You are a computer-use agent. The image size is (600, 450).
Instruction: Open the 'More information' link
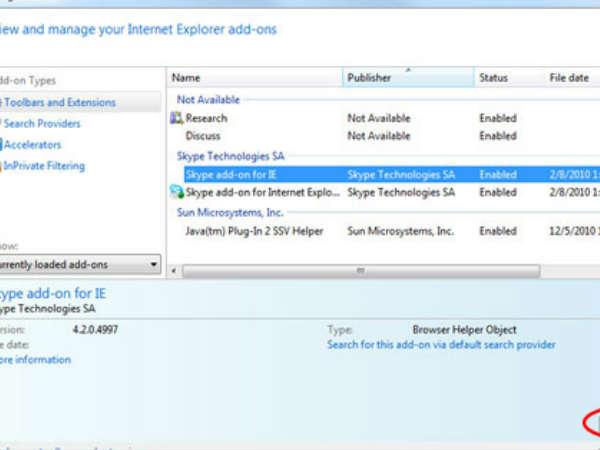tap(35, 360)
